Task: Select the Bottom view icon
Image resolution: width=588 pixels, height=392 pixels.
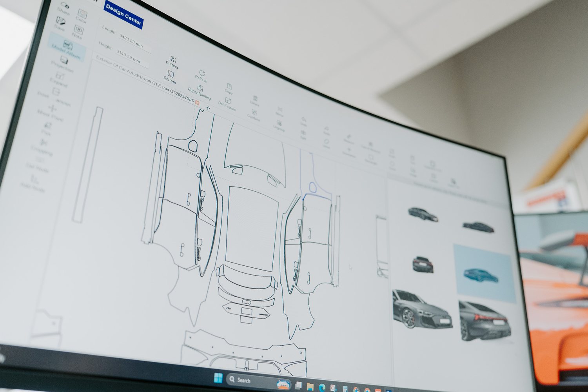Action: pos(171,74)
